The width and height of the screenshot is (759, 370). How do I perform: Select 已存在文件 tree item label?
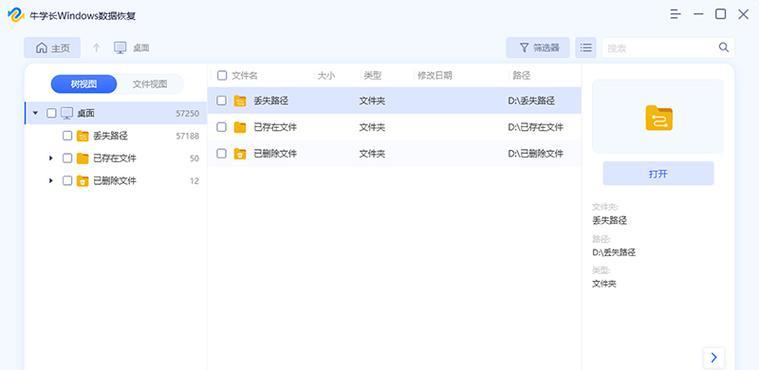[115, 158]
